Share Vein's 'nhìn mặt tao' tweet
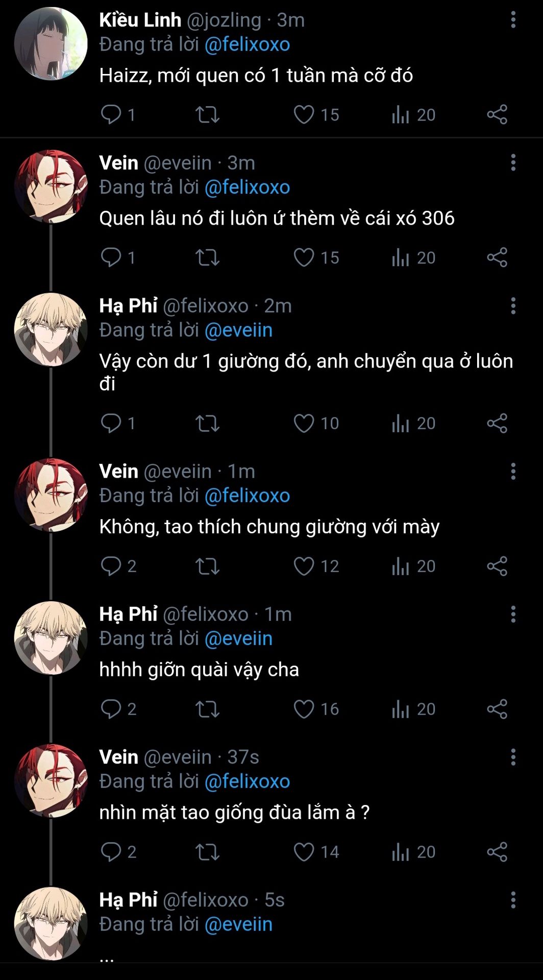 [x=497, y=852]
